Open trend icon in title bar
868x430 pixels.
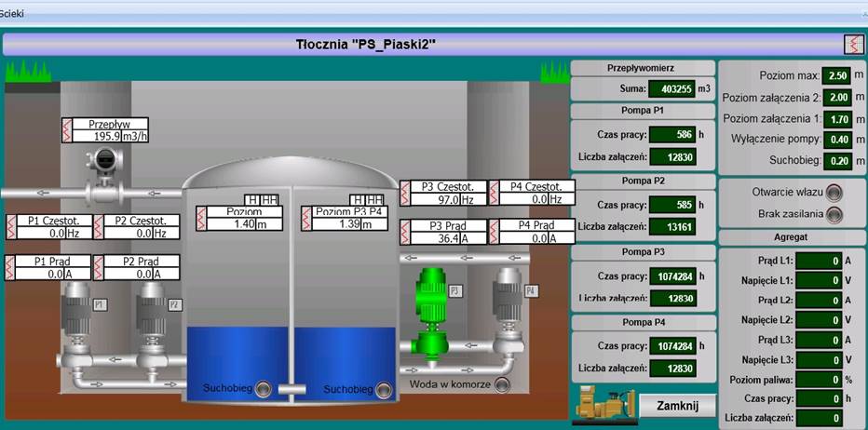click(852, 44)
